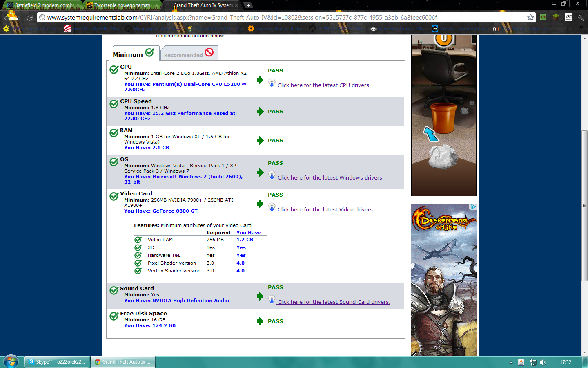The image size is (588, 368).
Task: Open a new browser tab
Action: click(x=248, y=5)
